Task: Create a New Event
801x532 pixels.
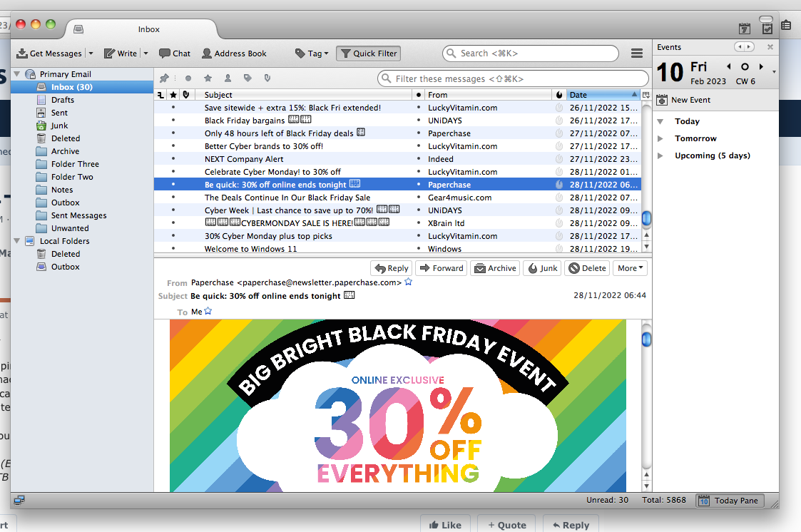Action: pos(683,100)
